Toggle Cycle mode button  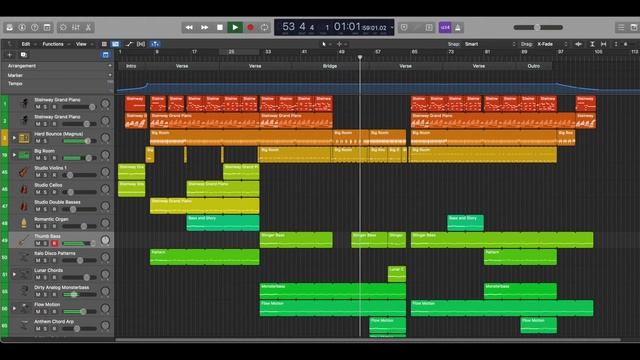(264, 27)
